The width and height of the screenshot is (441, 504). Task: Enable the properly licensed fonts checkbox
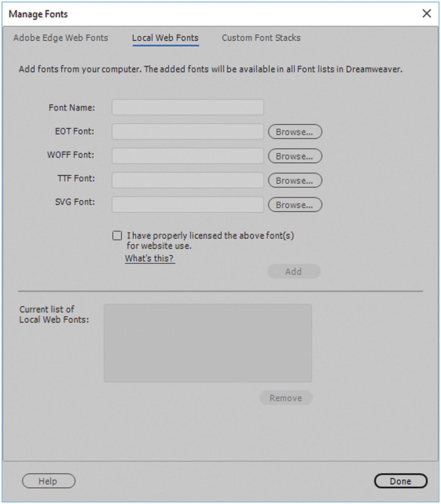(x=117, y=236)
